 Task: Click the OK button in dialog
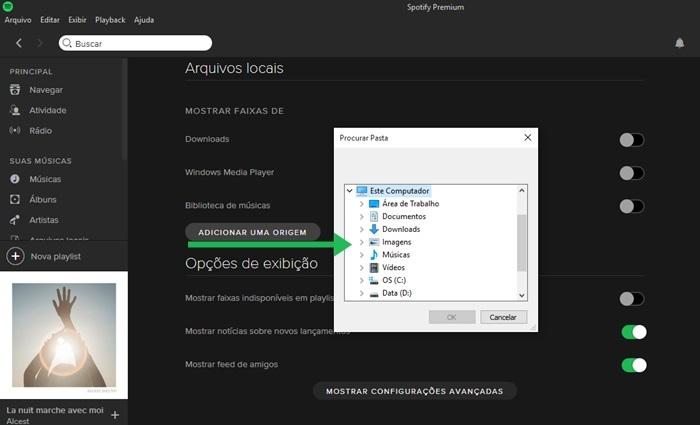point(452,317)
